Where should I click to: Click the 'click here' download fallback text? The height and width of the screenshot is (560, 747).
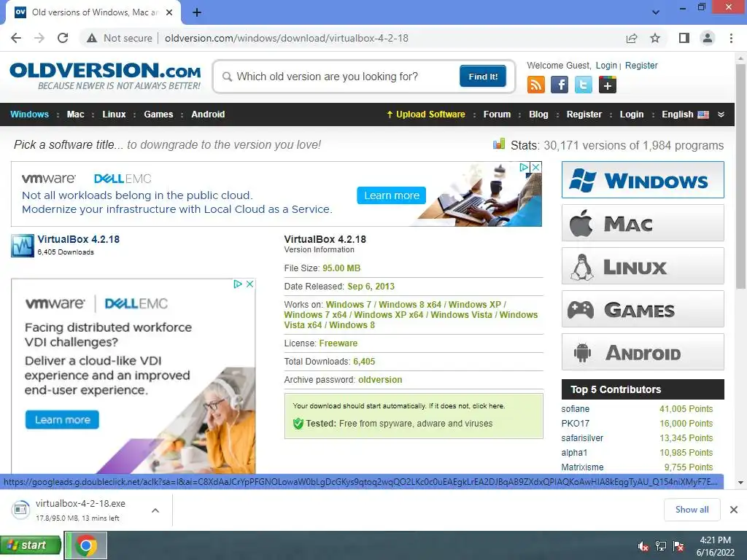[488, 406]
